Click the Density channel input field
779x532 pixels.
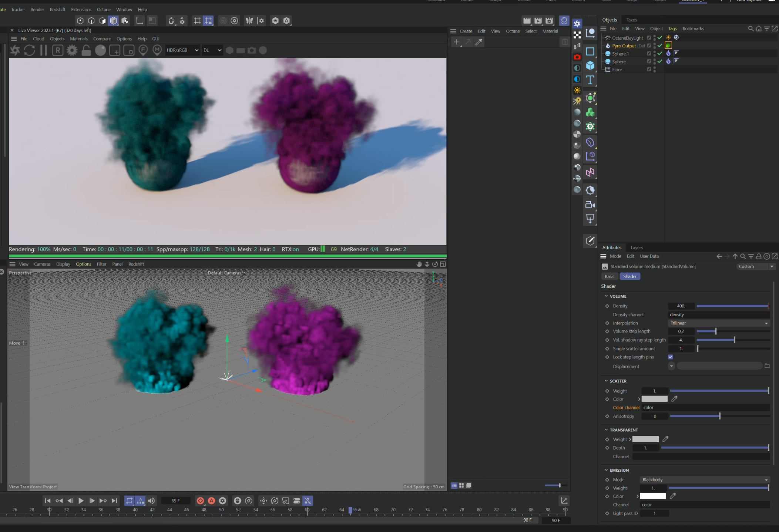[718, 314]
